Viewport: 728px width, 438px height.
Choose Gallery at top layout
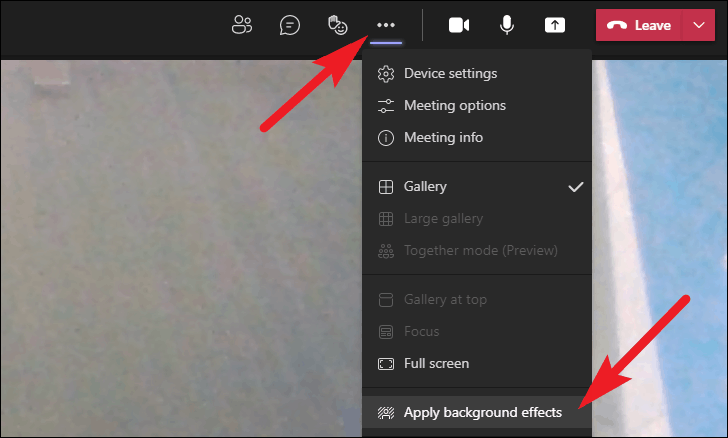[477, 300]
